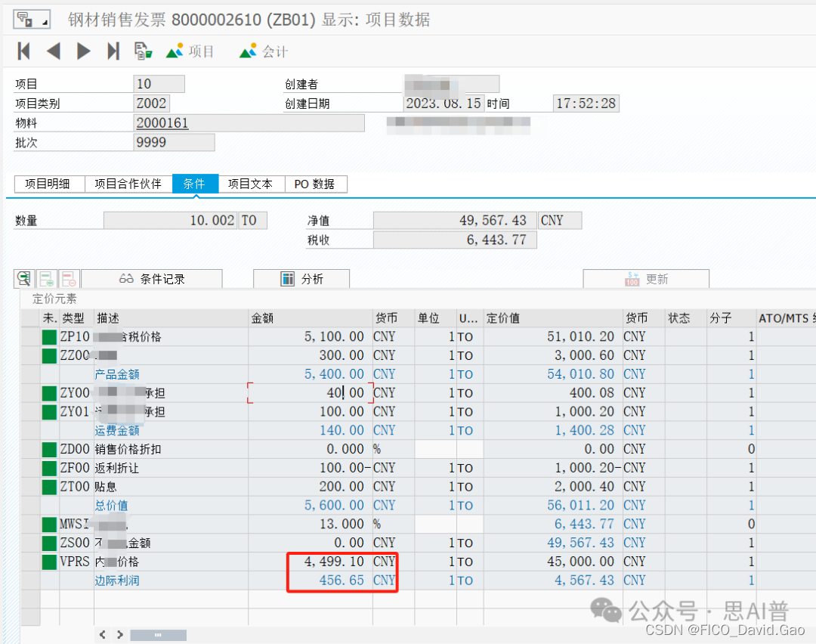816x644 pixels.
Task: Click the horizontal scrollbar thumb
Action: pyautogui.click(x=158, y=635)
